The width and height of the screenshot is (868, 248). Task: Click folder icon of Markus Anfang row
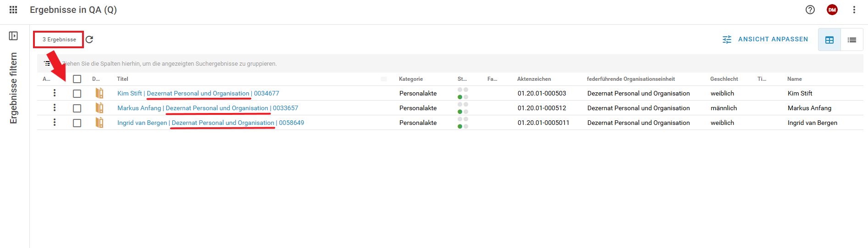pos(99,108)
